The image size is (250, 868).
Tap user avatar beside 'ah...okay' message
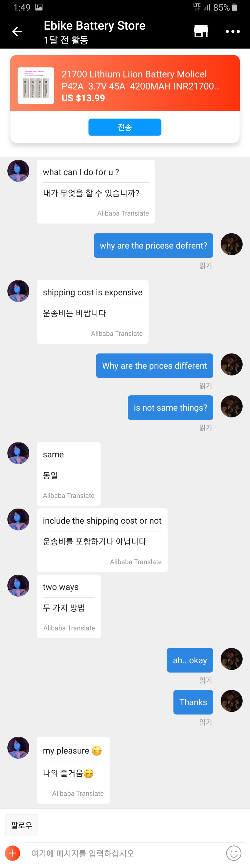tap(231, 659)
